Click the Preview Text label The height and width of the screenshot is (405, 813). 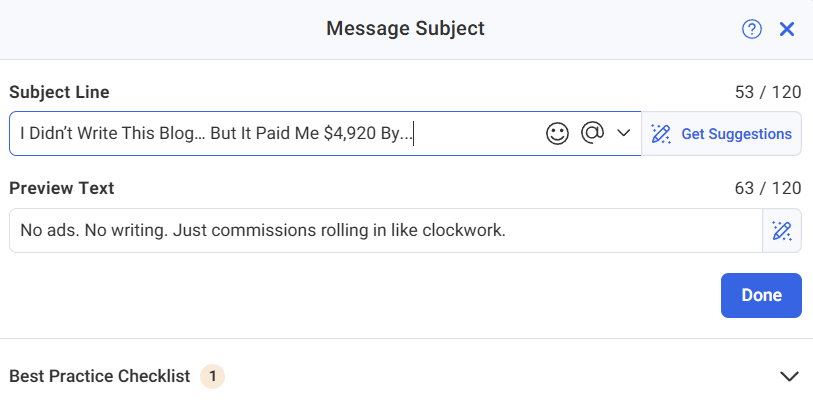[62, 188]
